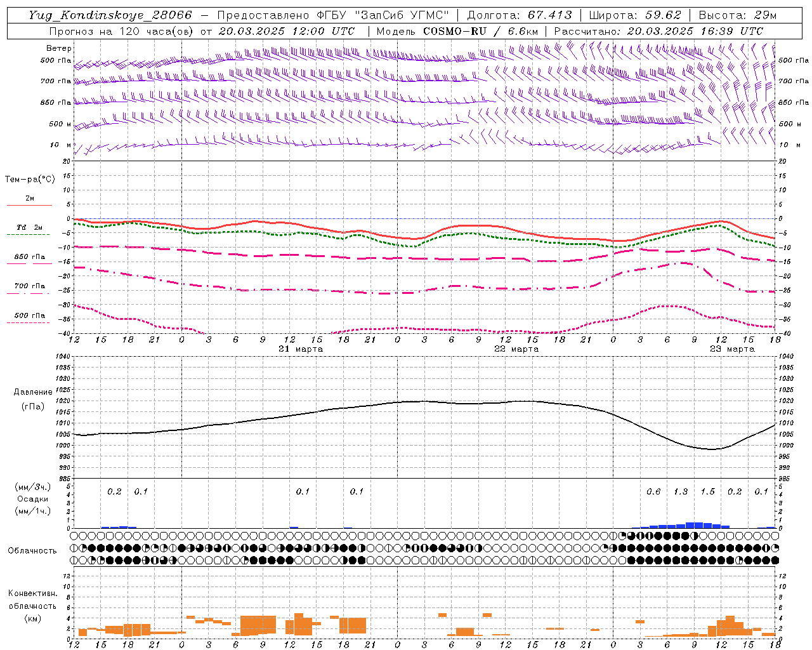
Task: Select the "21 марта" date label
Action: pos(301,349)
